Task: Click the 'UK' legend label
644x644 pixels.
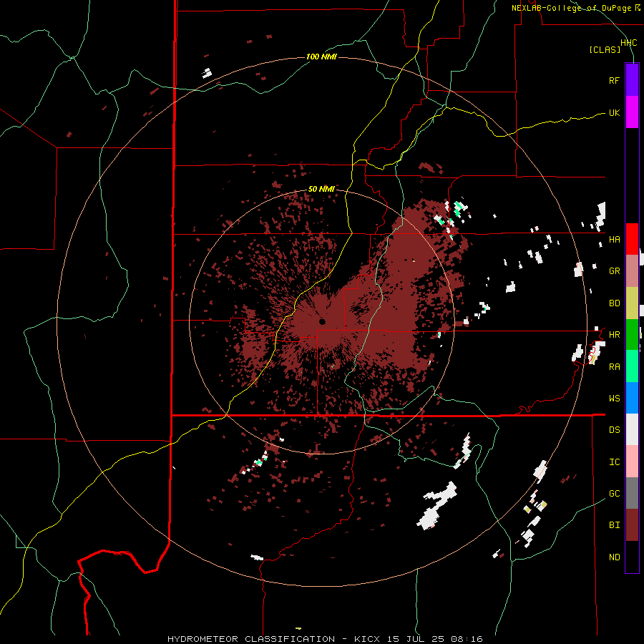Action: coord(614,113)
